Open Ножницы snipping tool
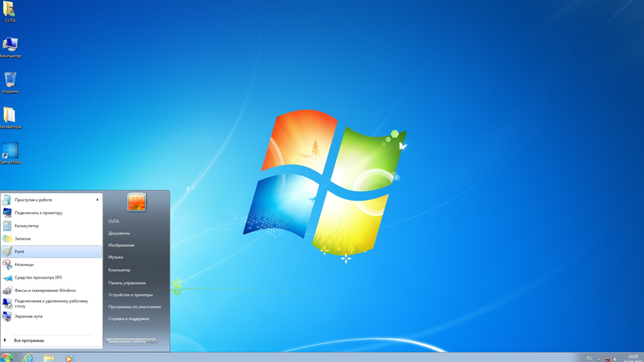The image size is (644, 362). tap(52, 264)
